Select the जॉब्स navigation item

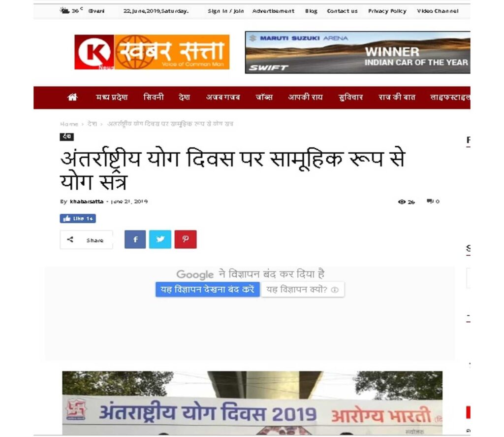click(x=264, y=97)
